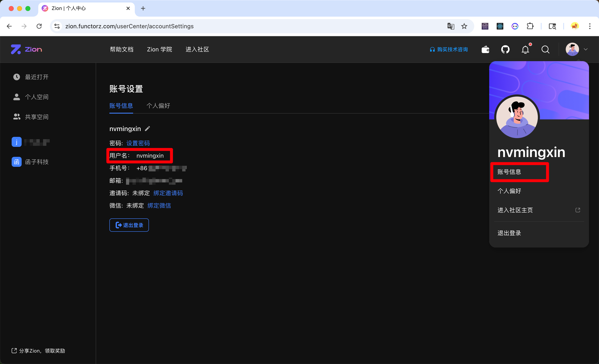This screenshot has width=599, height=364.
Task: Bookmark this page with the star icon
Action: tap(464, 26)
